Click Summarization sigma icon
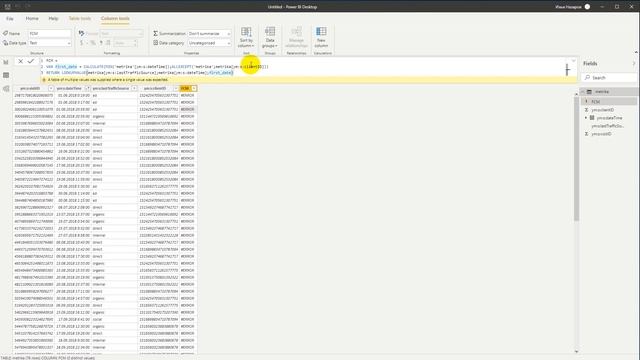This screenshot has width=640, height=360. pyautogui.click(x=156, y=33)
